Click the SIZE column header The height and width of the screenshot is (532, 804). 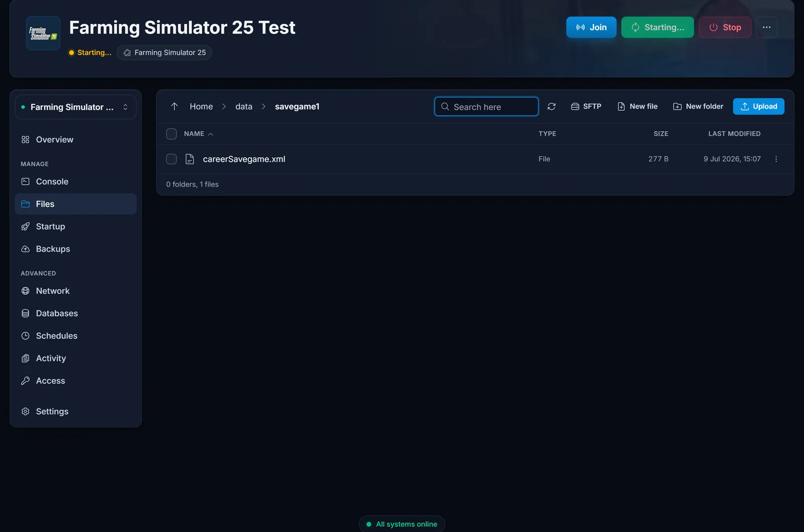click(661, 134)
